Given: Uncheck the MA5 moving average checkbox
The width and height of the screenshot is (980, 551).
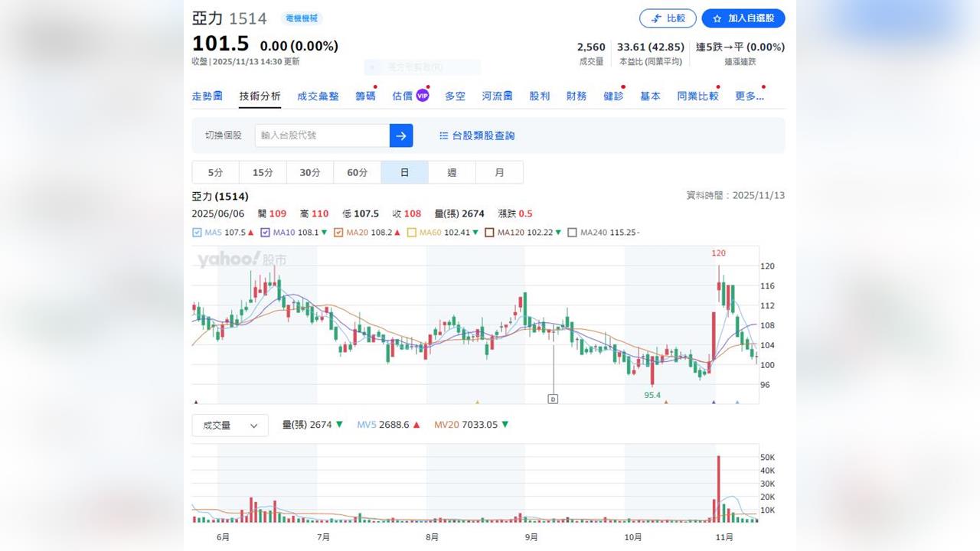Looking at the screenshot, I should pyautogui.click(x=198, y=232).
